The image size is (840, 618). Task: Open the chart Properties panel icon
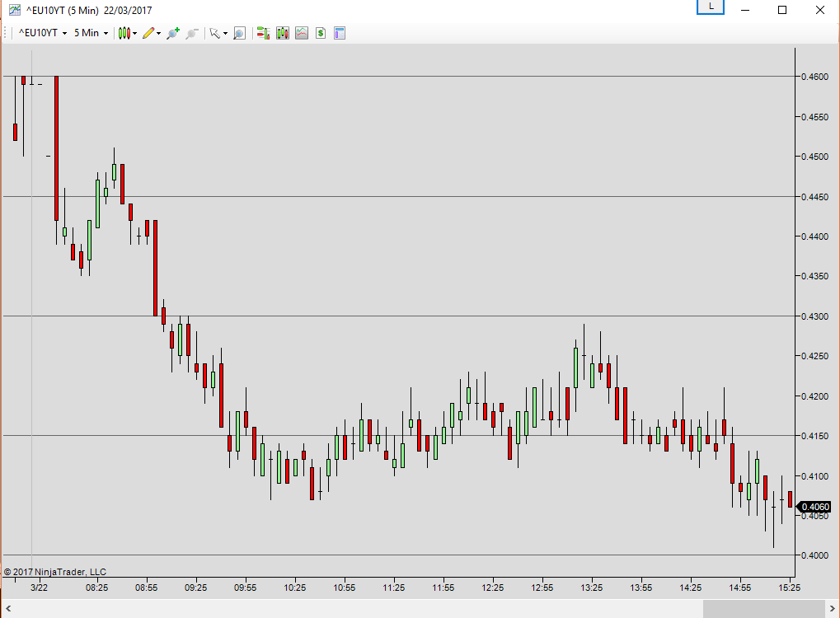click(x=339, y=33)
